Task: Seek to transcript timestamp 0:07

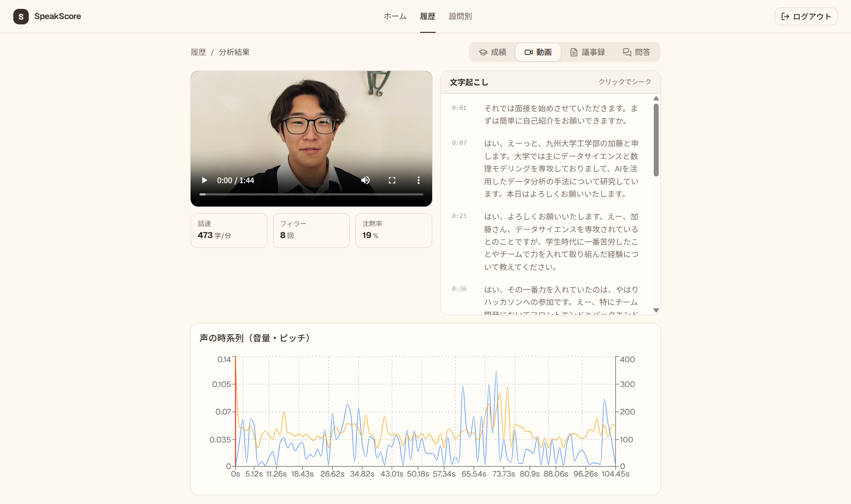Action: (459, 143)
